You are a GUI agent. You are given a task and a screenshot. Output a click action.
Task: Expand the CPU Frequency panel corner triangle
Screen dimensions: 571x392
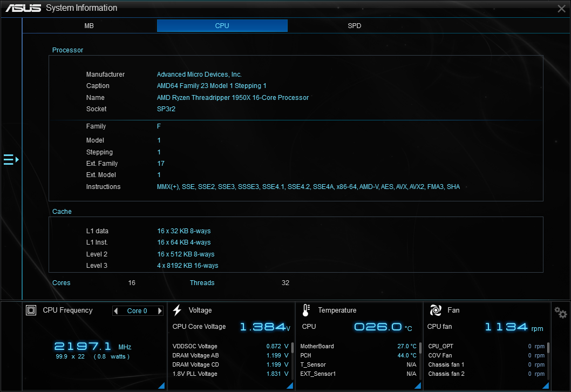[161, 386]
